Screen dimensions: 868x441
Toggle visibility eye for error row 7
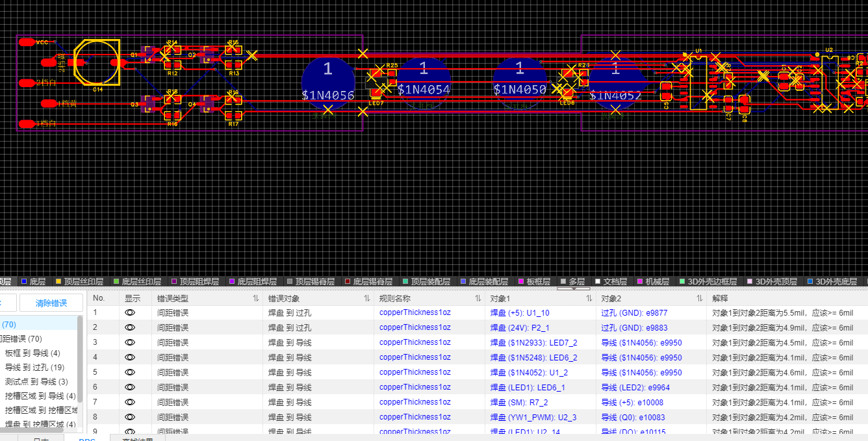[x=130, y=403]
